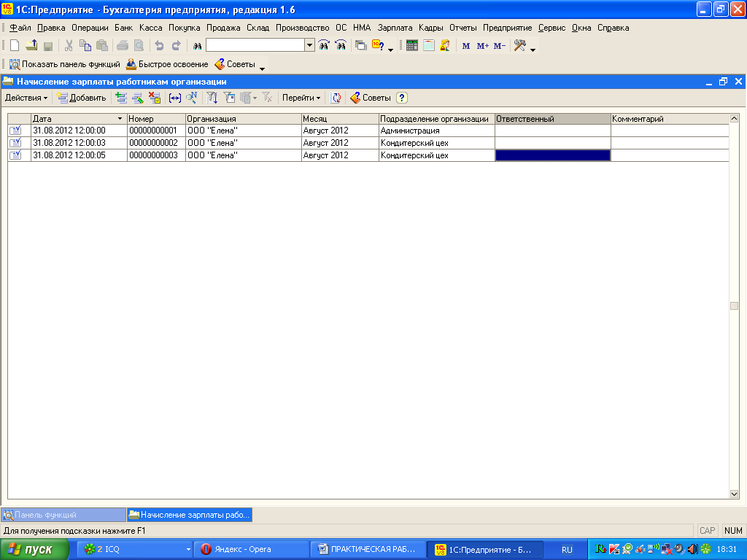Open the Действия dropdown menu
747x560 pixels.
coord(26,98)
